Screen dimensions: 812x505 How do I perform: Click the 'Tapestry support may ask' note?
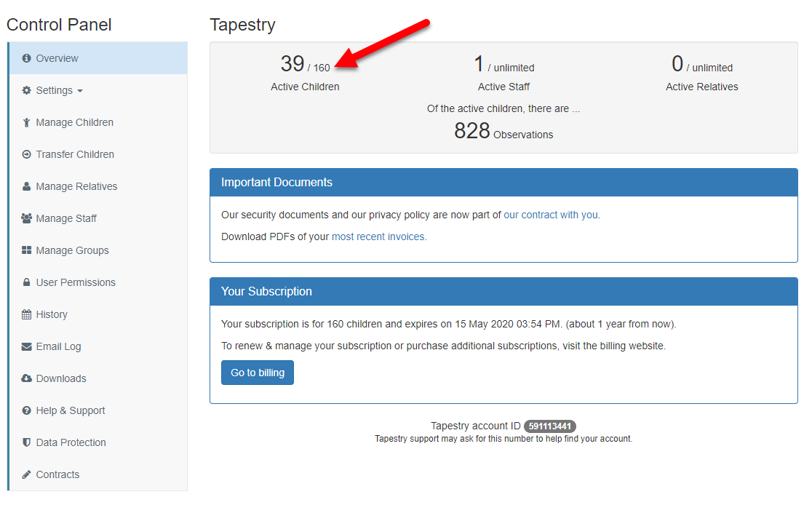[x=503, y=439]
